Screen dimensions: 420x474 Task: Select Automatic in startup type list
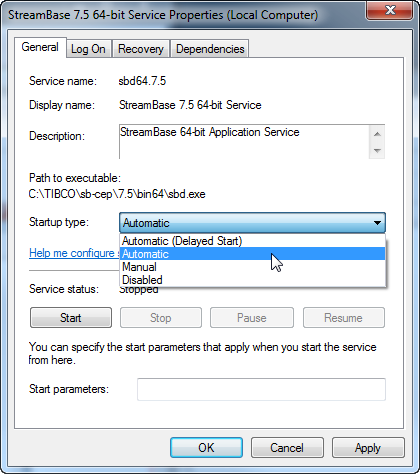pyautogui.click(x=252, y=254)
